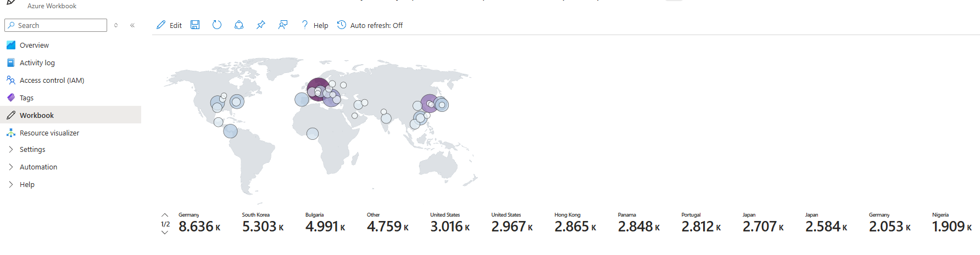Expand the Automation section in sidebar

coord(38,167)
